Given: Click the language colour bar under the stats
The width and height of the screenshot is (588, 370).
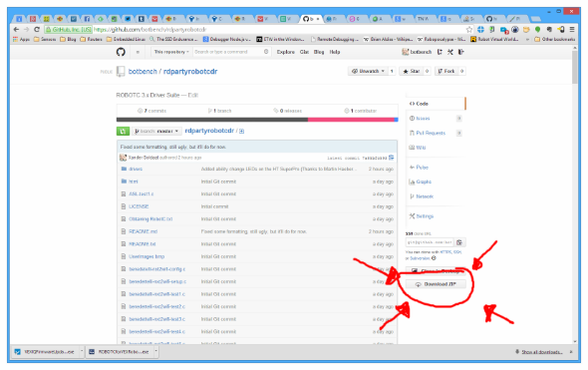Looking at the screenshot, I should coord(257,120).
